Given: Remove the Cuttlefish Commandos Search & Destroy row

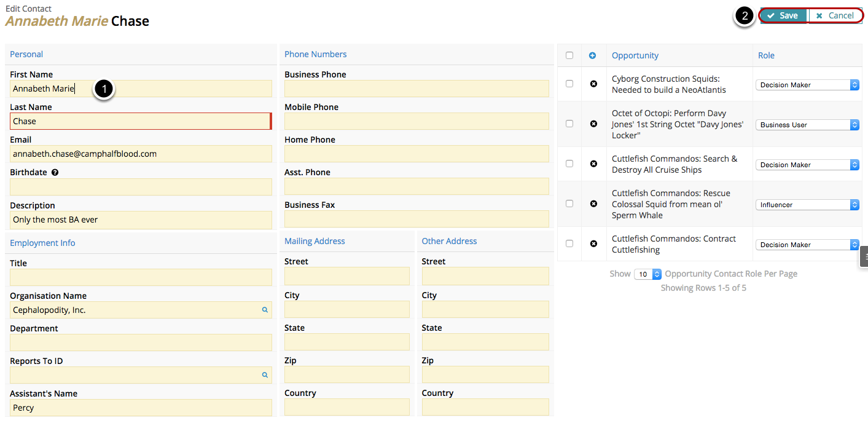Looking at the screenshot, I should [x=593, y=164].
